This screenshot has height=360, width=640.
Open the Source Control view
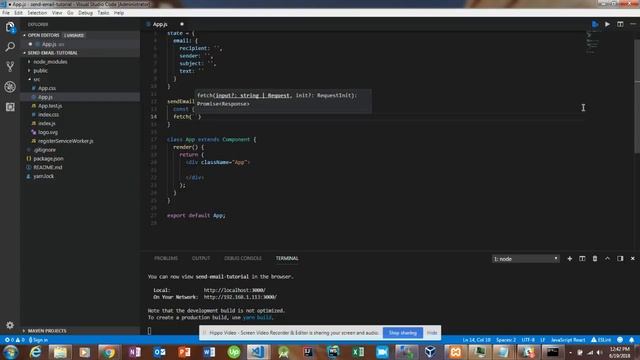click(10, 67)
